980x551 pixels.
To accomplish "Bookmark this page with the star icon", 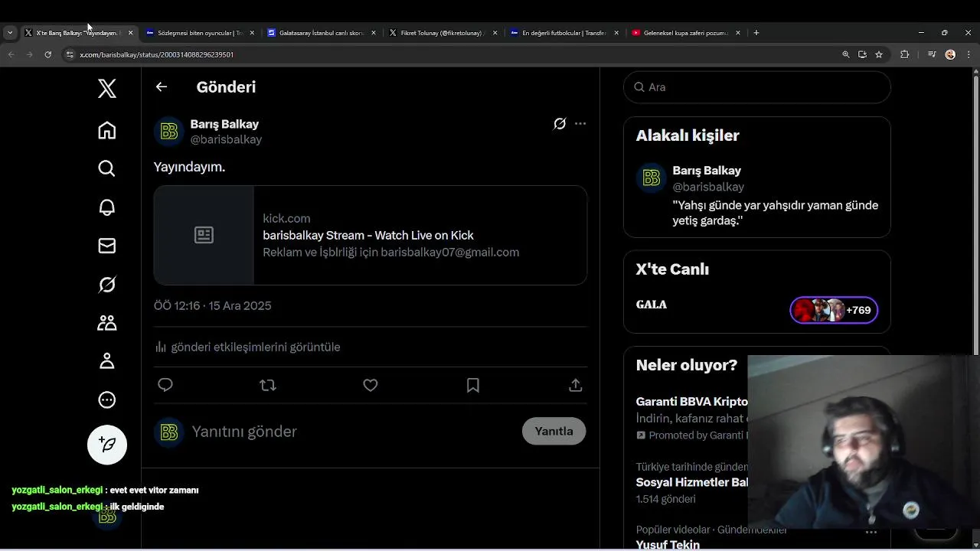I will [x=879, y=54].
